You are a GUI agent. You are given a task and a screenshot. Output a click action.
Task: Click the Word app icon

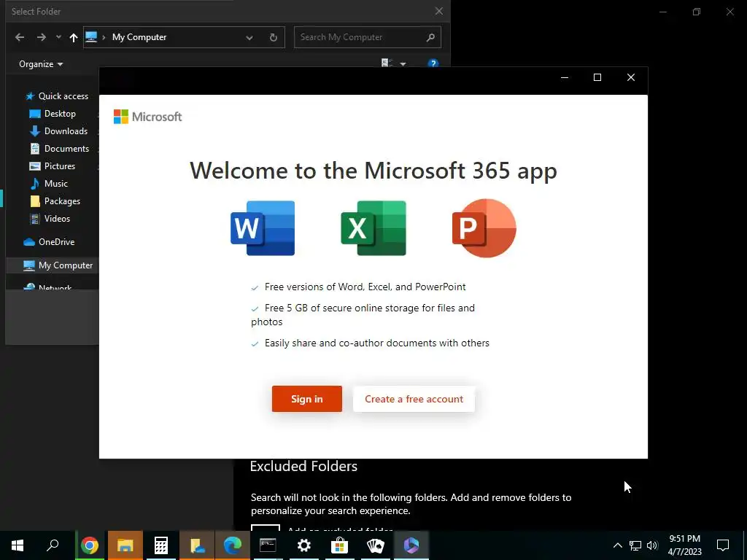(x=263, y=228)
